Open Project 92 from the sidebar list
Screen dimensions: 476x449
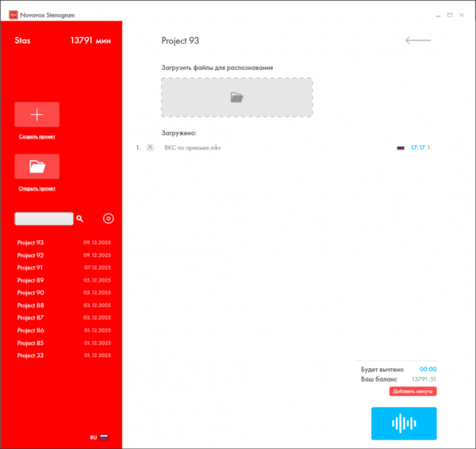pos(31,255)
